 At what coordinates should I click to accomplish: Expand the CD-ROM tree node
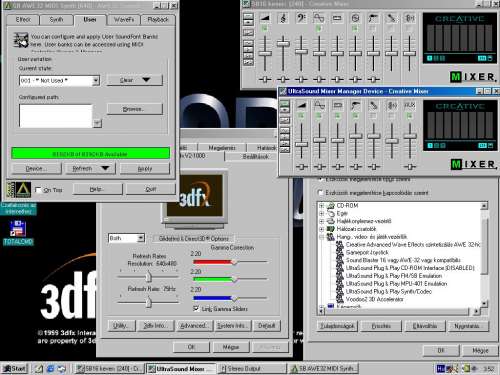click(x=321, y=206)
